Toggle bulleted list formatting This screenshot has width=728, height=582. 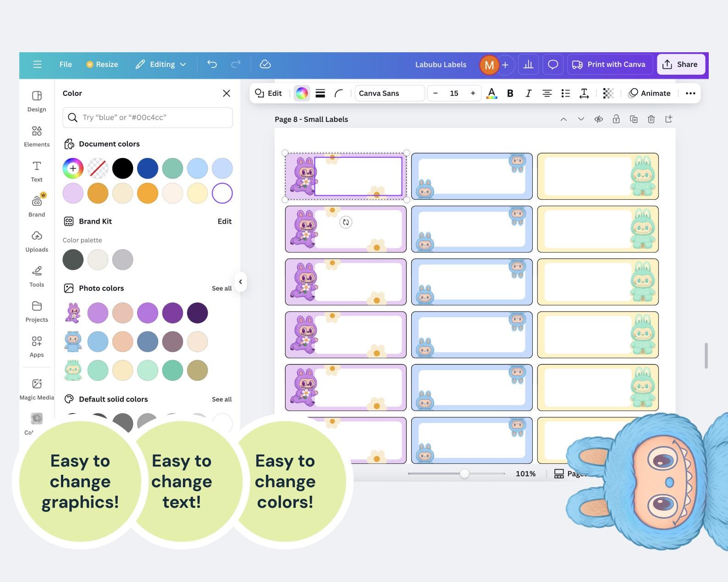[566, 93]
